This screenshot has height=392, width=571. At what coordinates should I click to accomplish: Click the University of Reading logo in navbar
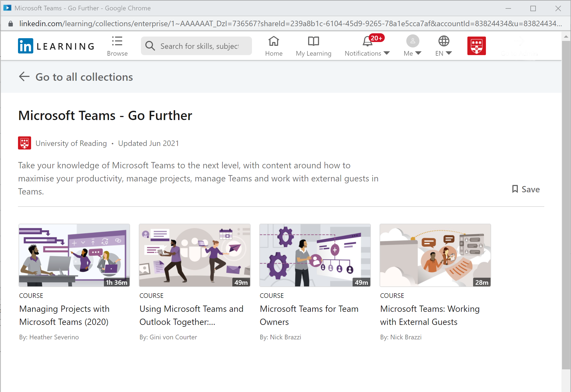[476, 46]
